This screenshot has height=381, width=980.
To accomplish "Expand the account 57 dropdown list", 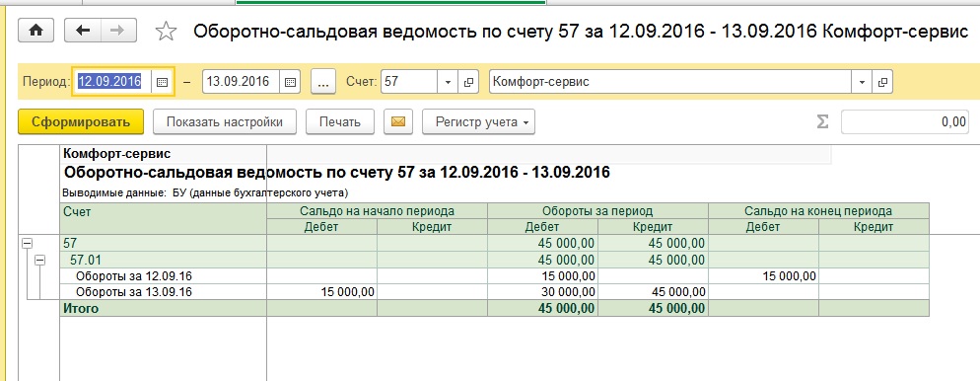I will click(448, 81).
